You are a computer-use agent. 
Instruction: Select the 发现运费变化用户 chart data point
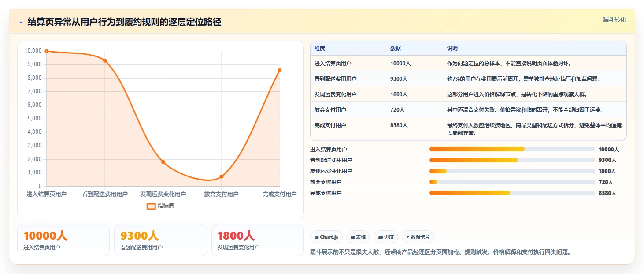click(163, 162)
